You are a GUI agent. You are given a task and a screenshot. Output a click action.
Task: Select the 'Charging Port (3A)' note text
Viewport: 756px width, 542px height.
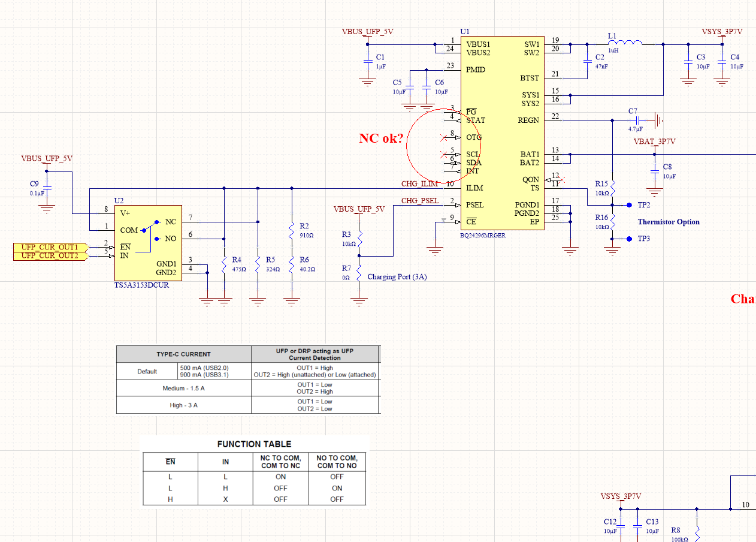(x=397, y=277)
